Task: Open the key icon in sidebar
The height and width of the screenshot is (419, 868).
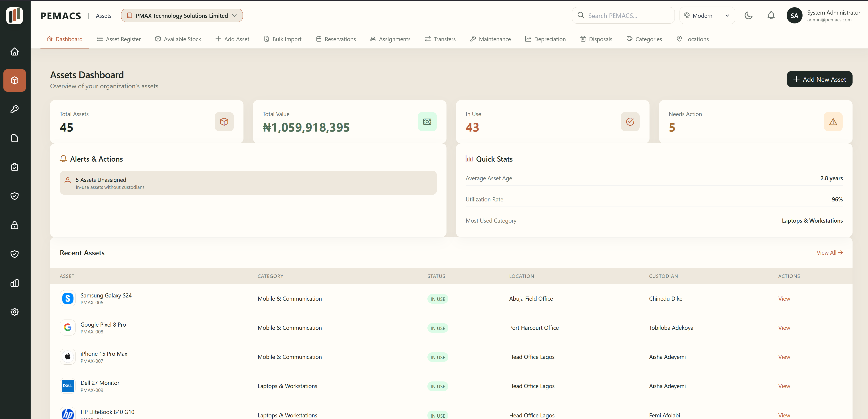Action: [15, 109]
